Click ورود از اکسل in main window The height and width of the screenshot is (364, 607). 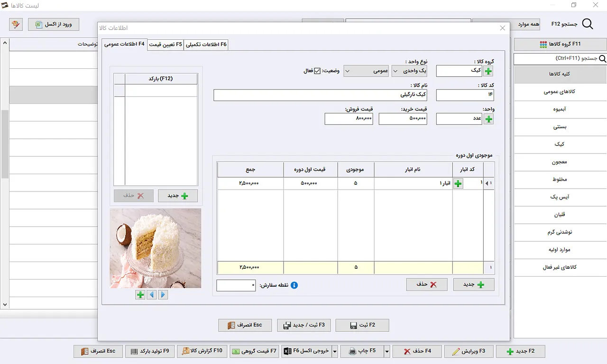point(54,24)
